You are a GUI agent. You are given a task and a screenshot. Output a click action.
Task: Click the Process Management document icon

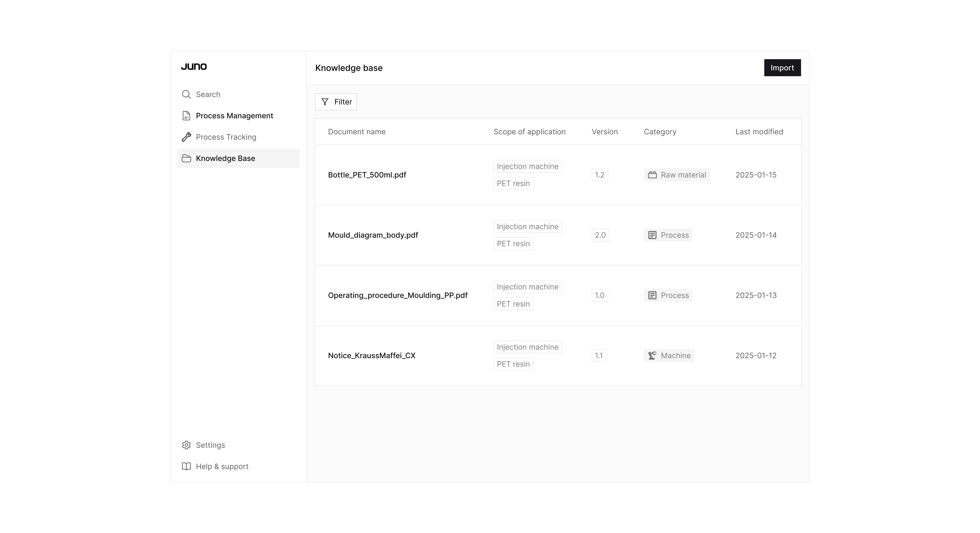click(x=186, y=116)
